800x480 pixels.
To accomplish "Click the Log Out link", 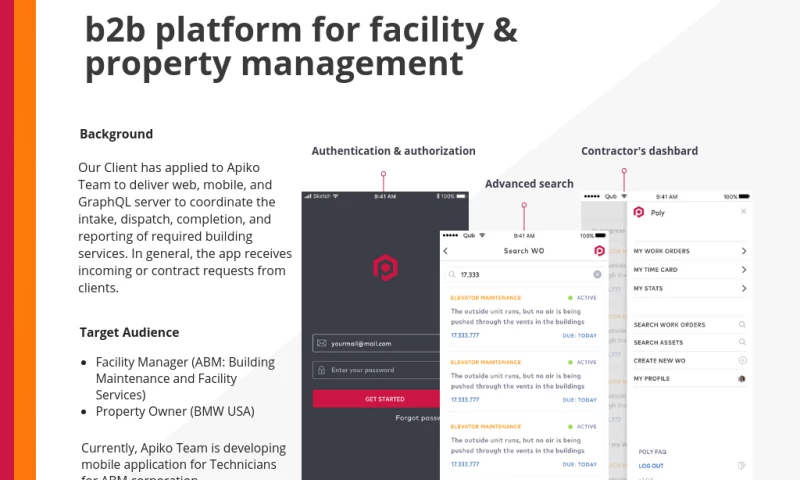I will click(651, 466).
